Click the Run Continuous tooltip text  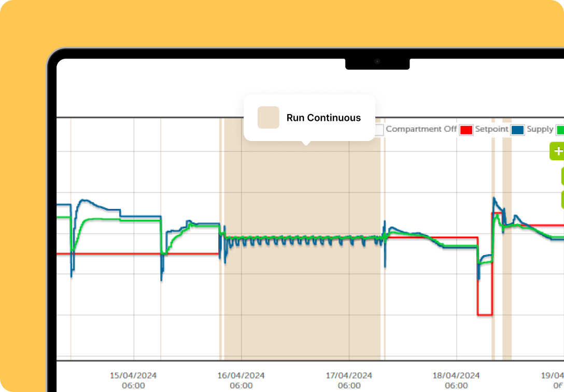point(323,118)
